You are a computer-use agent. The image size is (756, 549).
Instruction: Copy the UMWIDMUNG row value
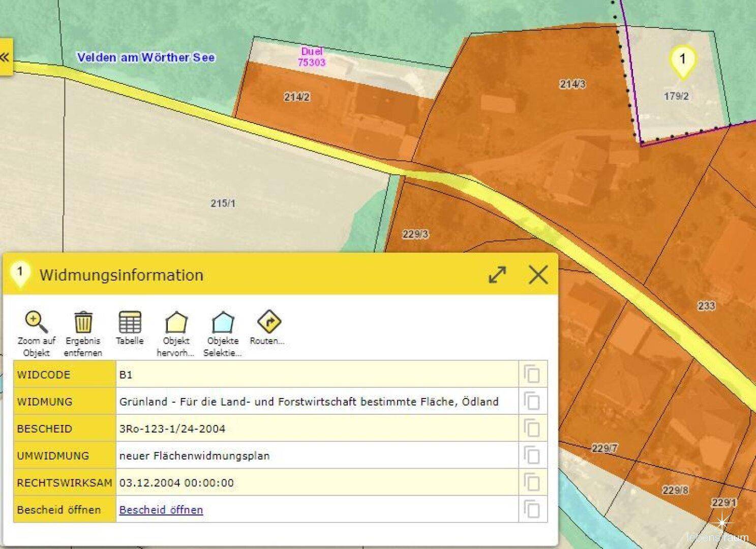pos(532,455)
